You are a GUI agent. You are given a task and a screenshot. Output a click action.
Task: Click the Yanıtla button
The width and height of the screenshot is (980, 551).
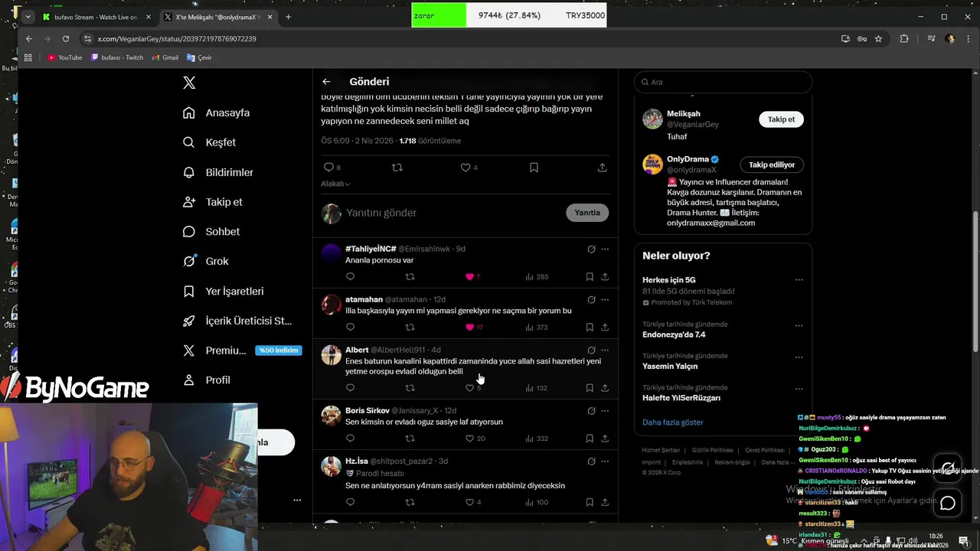coord(587,213)
